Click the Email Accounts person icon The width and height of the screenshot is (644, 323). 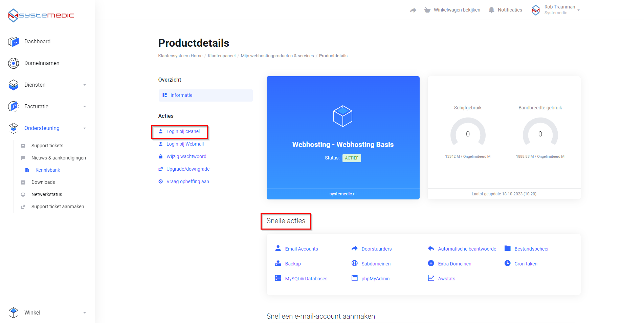click(x=278, y=249)
